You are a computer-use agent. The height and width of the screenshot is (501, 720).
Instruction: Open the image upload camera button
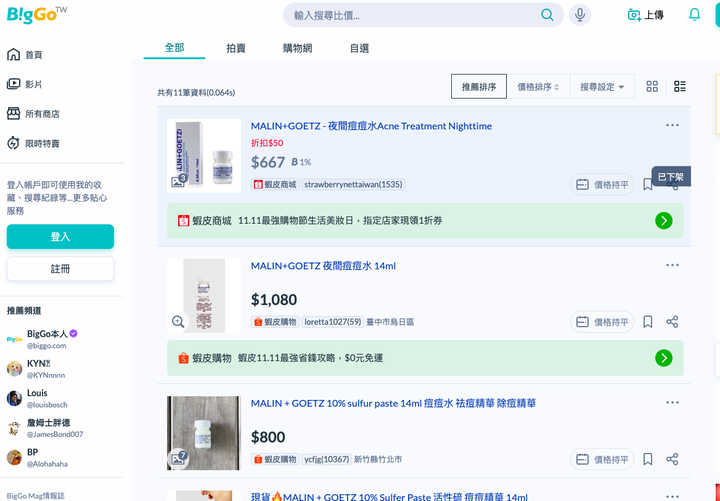[645, 15]
